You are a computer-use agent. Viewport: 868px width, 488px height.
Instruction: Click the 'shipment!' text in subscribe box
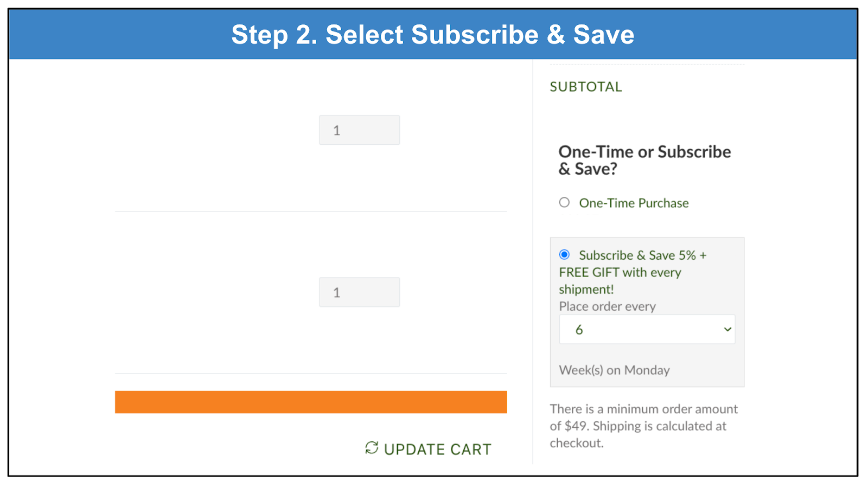(x=586, y=289)
